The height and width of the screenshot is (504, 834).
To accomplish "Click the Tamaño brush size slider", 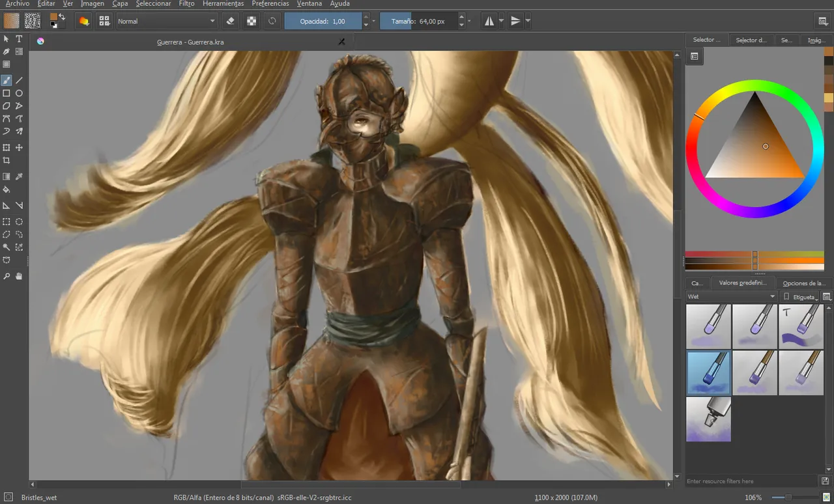I will (418, 21).
